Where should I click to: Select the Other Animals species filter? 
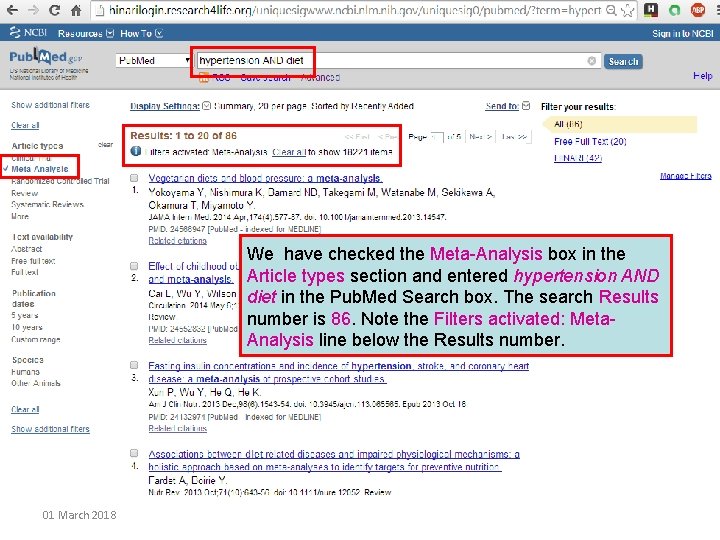point(36,383)
